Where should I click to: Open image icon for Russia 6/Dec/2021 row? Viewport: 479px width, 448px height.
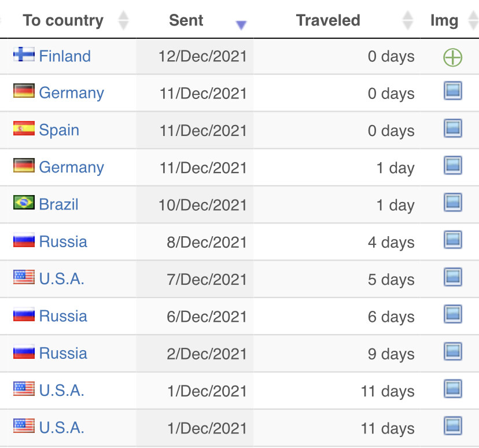tap(453, 314)
